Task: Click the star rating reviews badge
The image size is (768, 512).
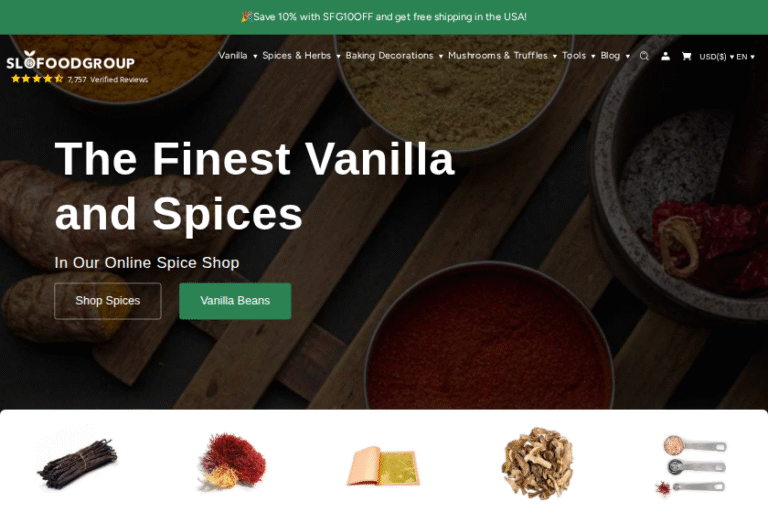Action: click(79, 79)
